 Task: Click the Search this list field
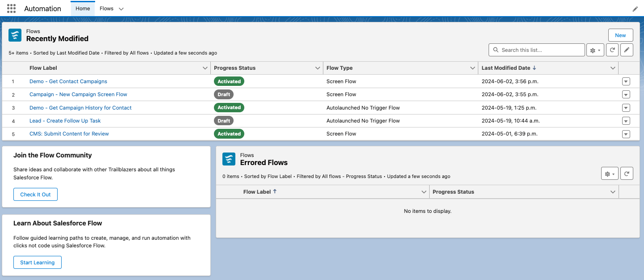[x=536, y=50]
